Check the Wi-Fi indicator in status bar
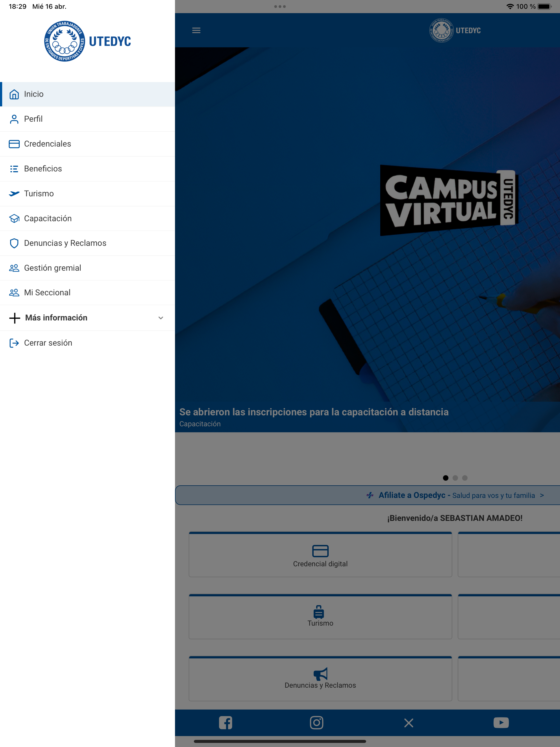The height and width of the screenshot is (747, 560). click(x=510, y=6)
